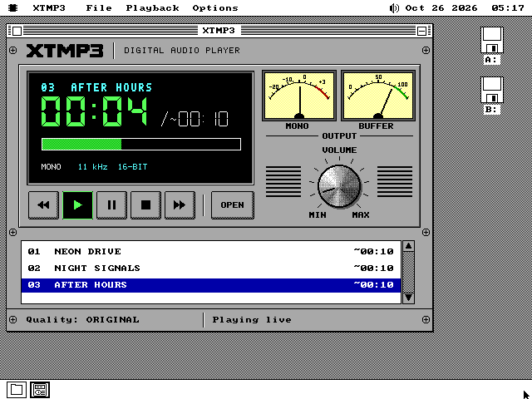This screenshot has height=399, width=532.
Task: Open the Options menu
Action: pos(215,7)
